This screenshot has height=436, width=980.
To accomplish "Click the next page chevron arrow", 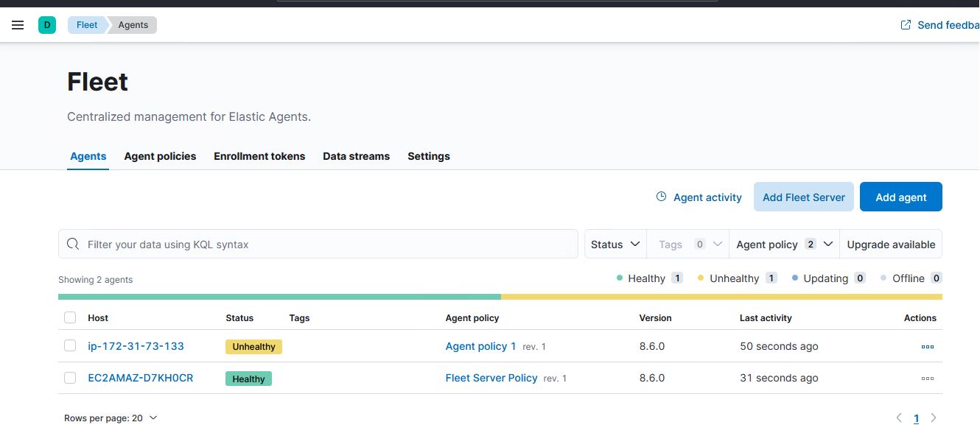I will [x=934, y=418].
